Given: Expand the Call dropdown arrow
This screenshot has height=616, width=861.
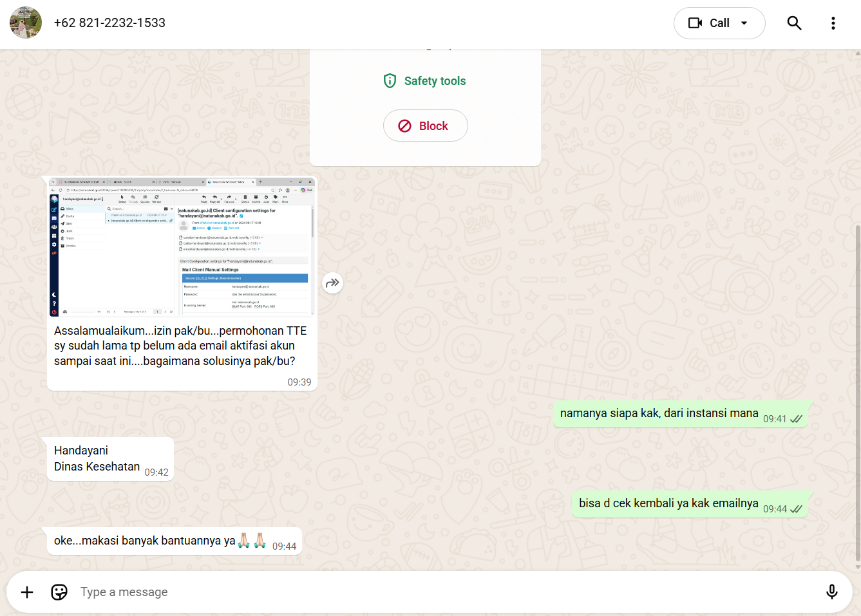Looking at the screenshot, I should pos(744,23).
